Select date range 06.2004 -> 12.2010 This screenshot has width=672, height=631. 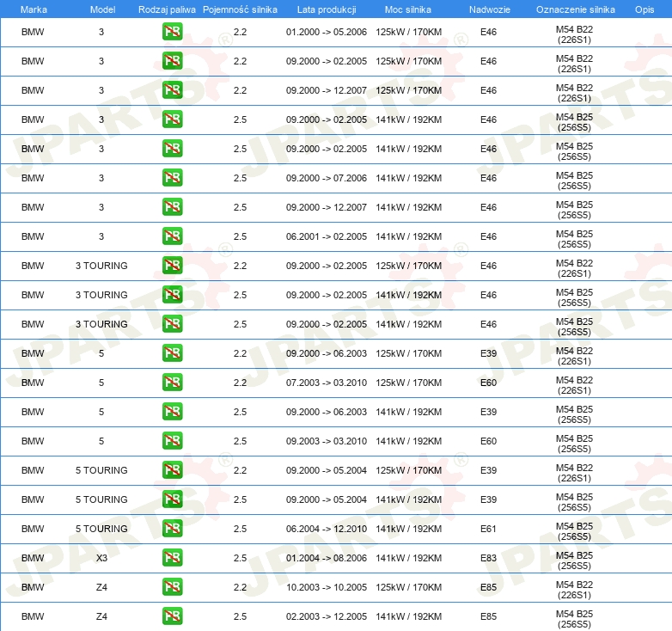327,529
